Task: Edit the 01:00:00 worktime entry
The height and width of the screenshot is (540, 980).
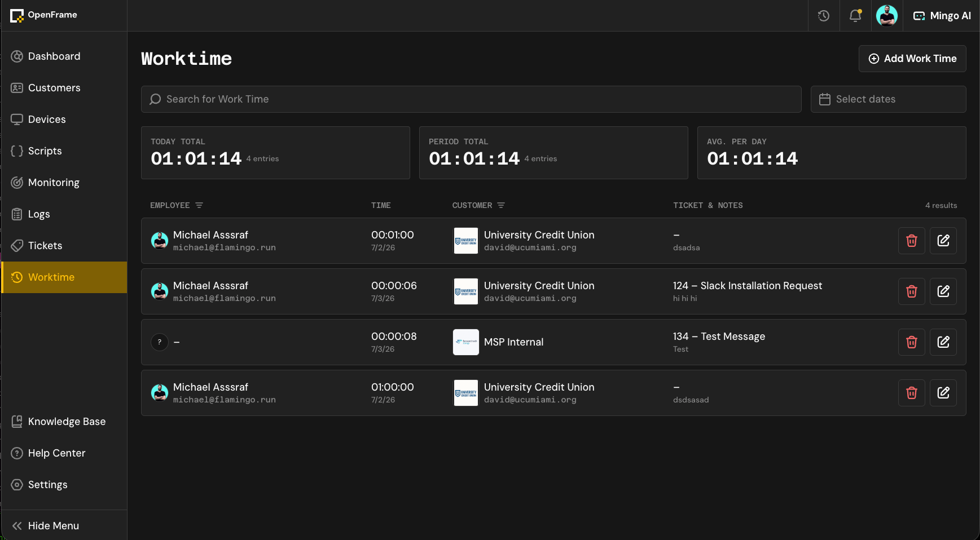Action: tap(943, 393)
